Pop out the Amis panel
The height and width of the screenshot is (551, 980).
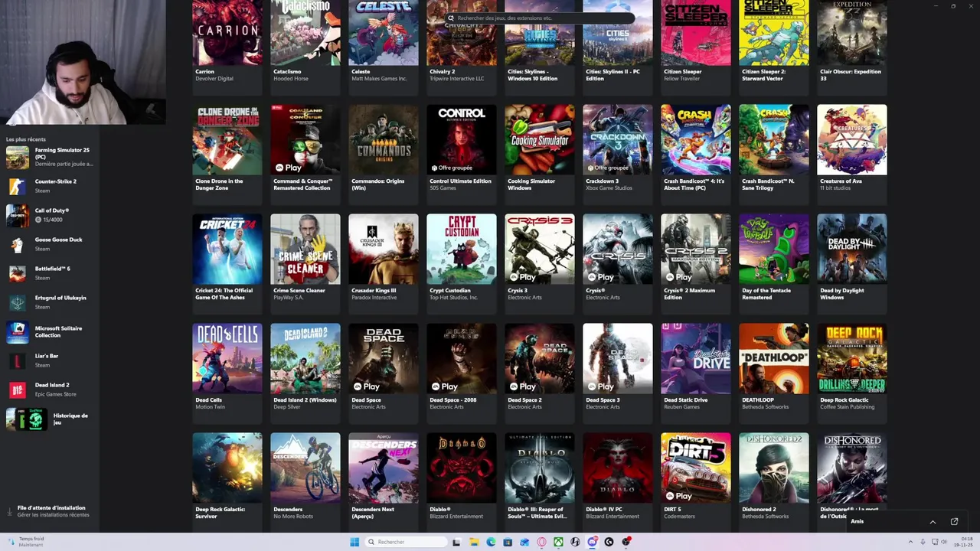coord(954,521)
